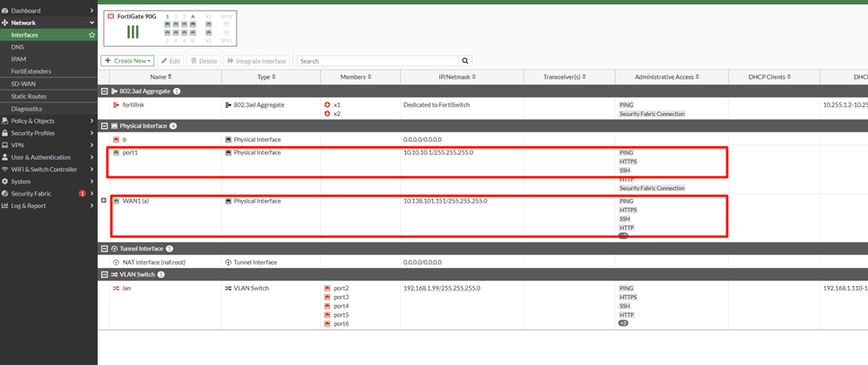Sort by Transceiver(s) column
868x365 pixels.
565,77
